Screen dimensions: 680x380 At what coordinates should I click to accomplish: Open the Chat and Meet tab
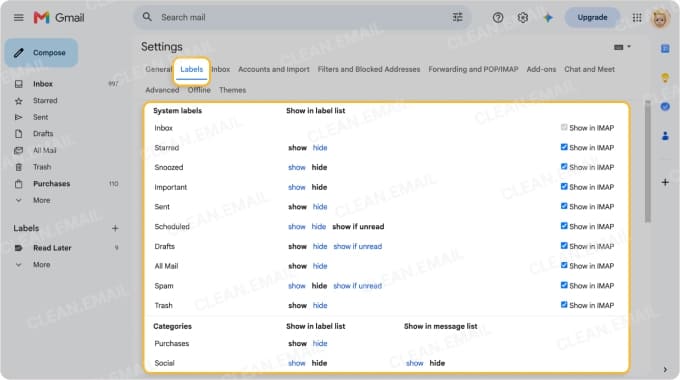(x=589, y=69)
